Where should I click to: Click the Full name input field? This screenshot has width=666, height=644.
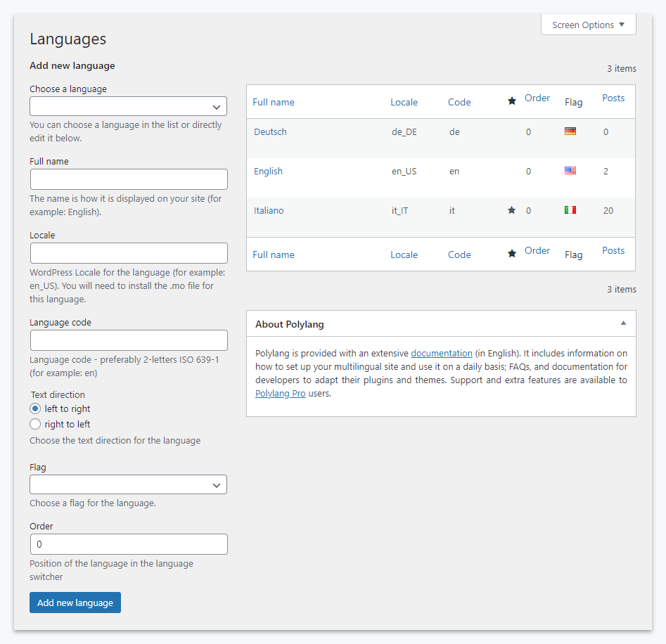(129, 179)
